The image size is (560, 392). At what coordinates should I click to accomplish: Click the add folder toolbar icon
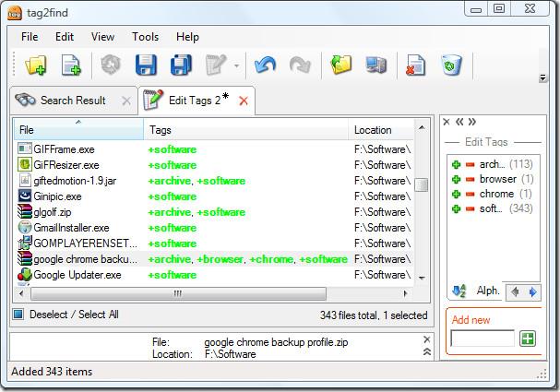[37, 65]
